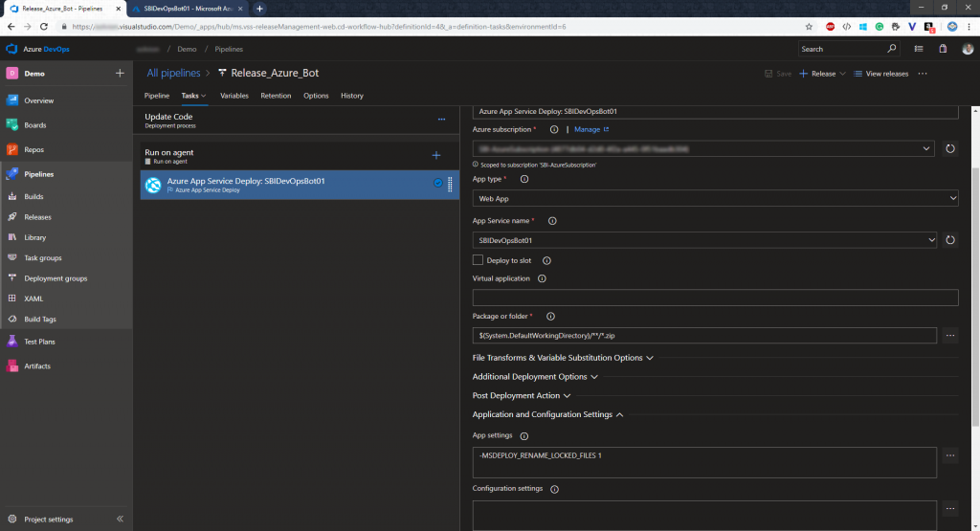Switch to the History tab
The image size is (980, 531).
coord(352,96)
